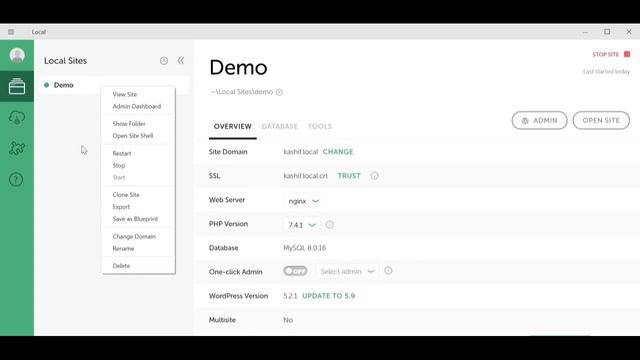
Task: Select Open Site Shell menu entry
Action: point(133,136)
